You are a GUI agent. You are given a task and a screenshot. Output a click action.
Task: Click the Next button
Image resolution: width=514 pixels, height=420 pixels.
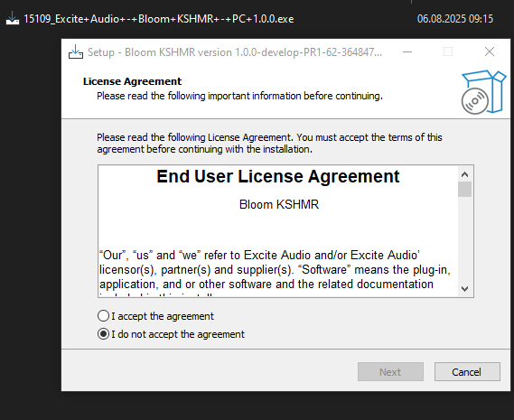click(390, 372)
